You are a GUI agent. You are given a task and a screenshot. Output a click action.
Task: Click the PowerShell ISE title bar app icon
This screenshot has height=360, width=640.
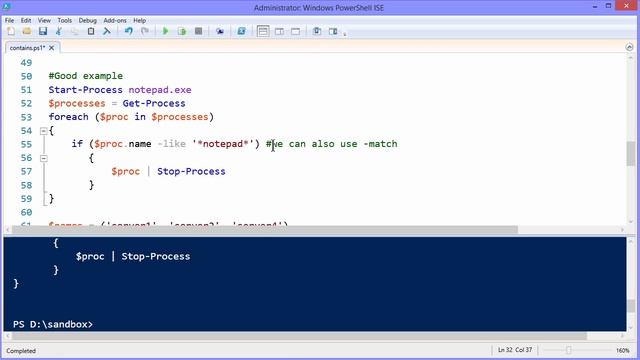(x=7, y=7)
